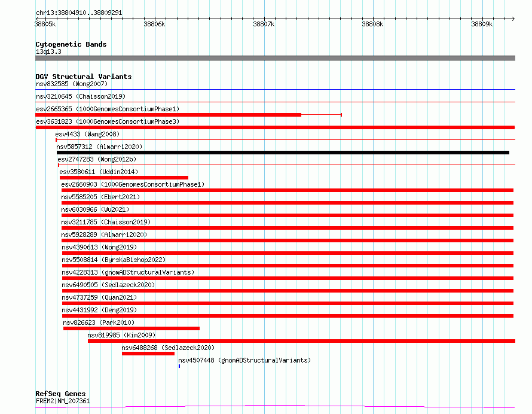Click the esv2747283 (Wong2012b) label

(x=97, y=159)
